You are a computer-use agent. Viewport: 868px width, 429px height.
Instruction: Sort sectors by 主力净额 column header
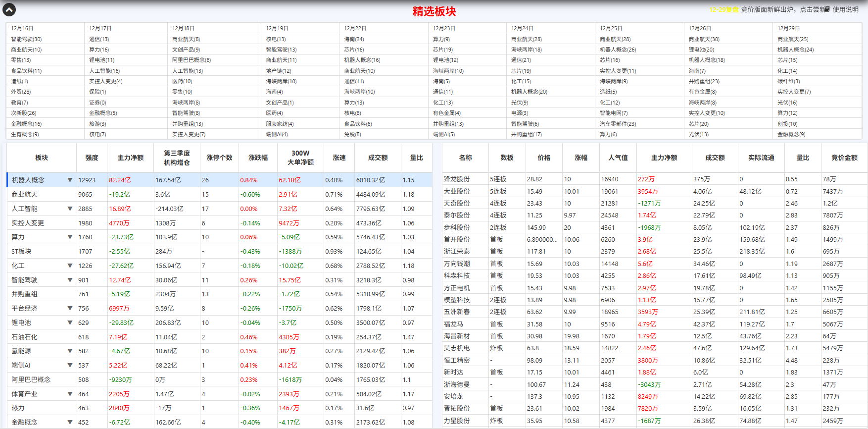131,158
